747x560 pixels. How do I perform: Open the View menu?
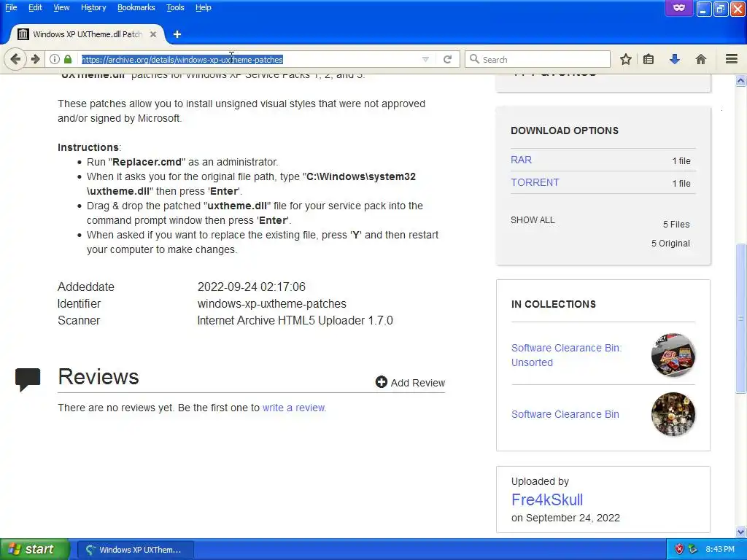[61, 7]
